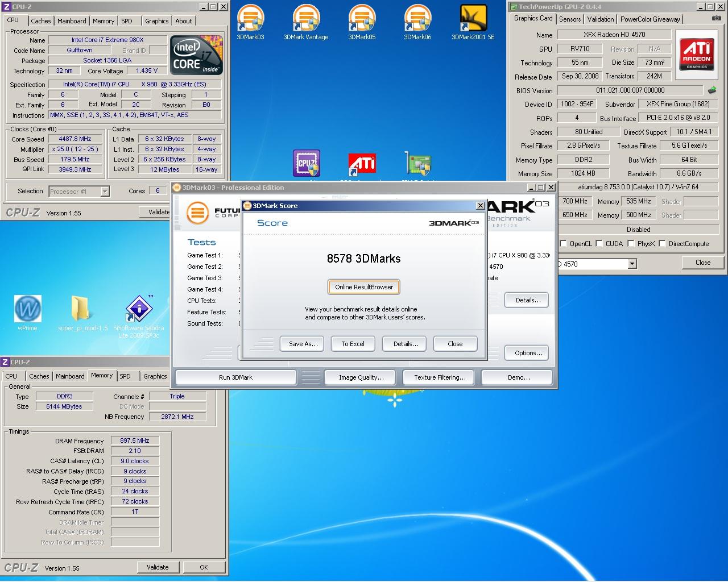Open the Sensors tab in GPU-Z
Screen dimensions: 728x582
pos(570,19)
